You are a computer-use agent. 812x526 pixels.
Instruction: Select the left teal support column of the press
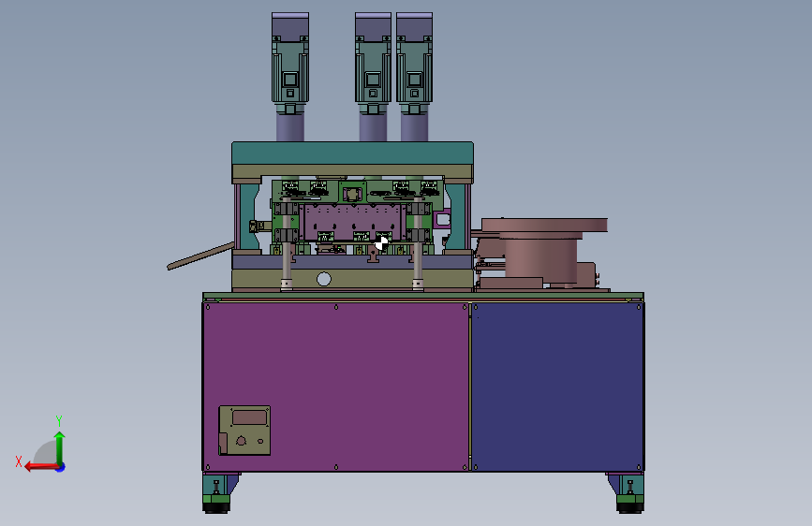[x=248, y=217]
